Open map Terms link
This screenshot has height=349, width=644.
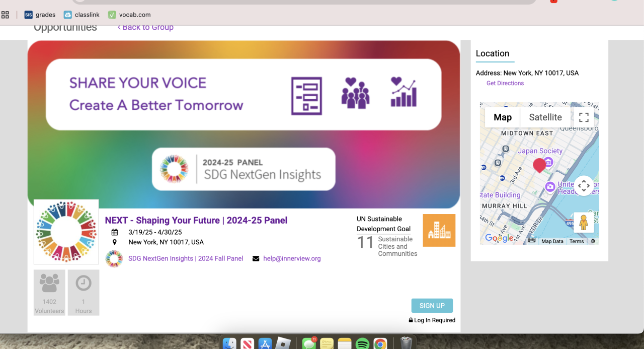click(x=577, y=241)
